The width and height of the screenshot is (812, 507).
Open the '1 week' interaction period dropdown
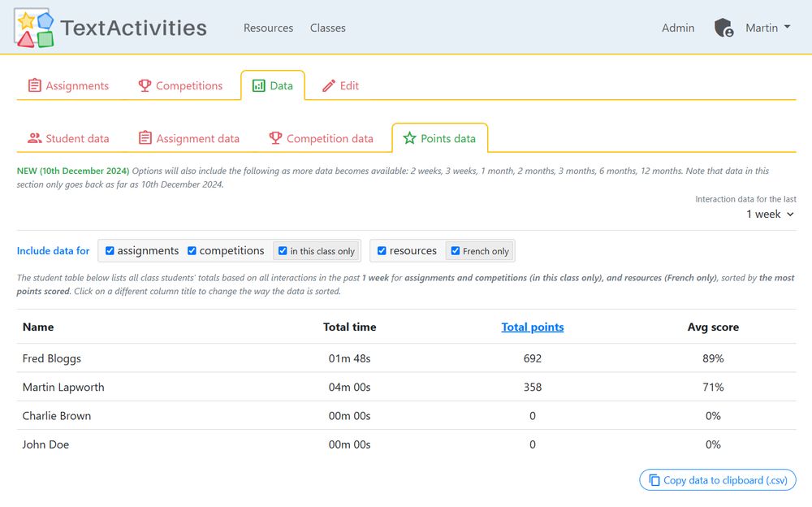click(770, 214)
